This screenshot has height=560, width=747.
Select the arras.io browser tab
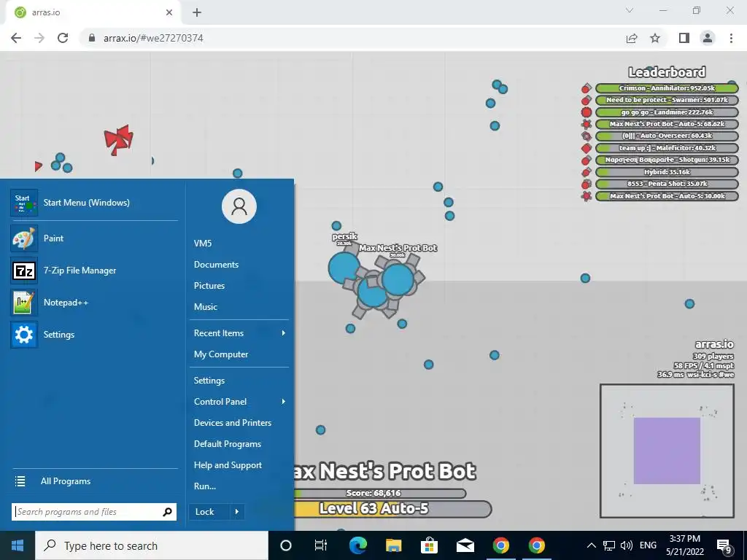click(93, 12)
